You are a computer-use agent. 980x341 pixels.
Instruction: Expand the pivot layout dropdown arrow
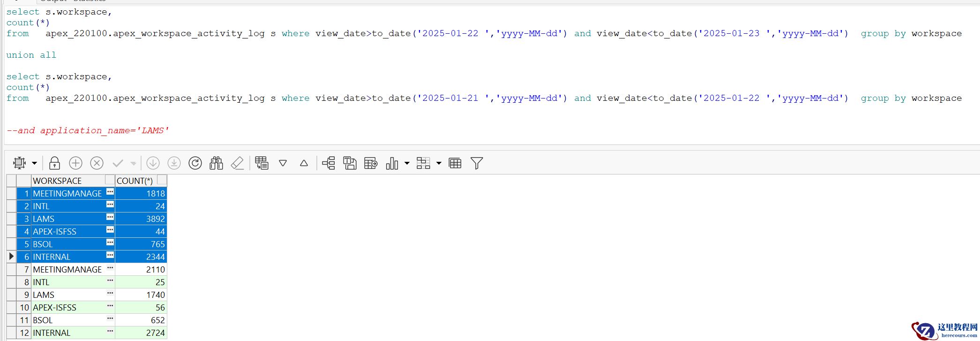[439, 163]
